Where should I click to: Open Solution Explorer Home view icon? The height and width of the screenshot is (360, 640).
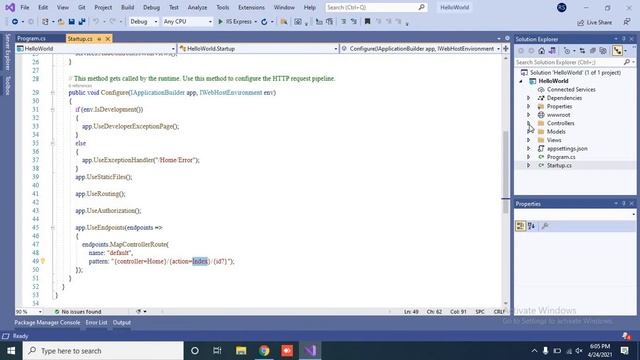[x=541, y=51]
